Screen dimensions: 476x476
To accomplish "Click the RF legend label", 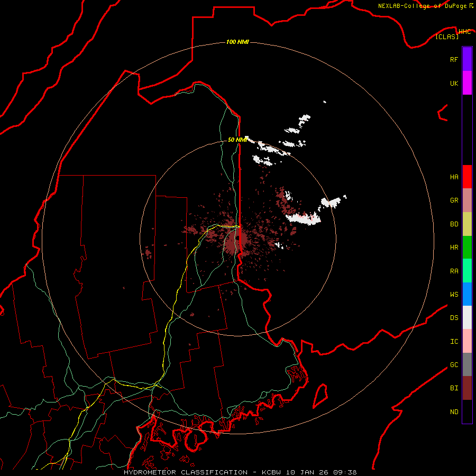I will [454, 59].
